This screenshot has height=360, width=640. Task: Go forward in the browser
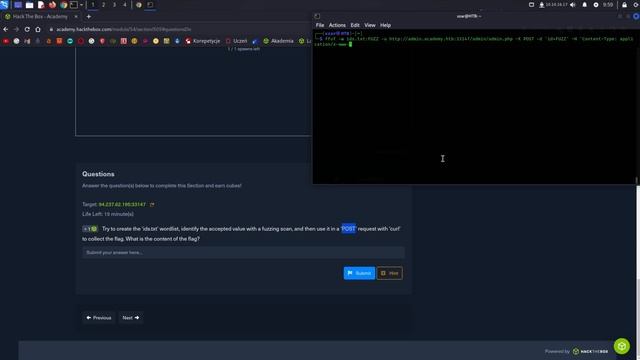pos(16,29)
